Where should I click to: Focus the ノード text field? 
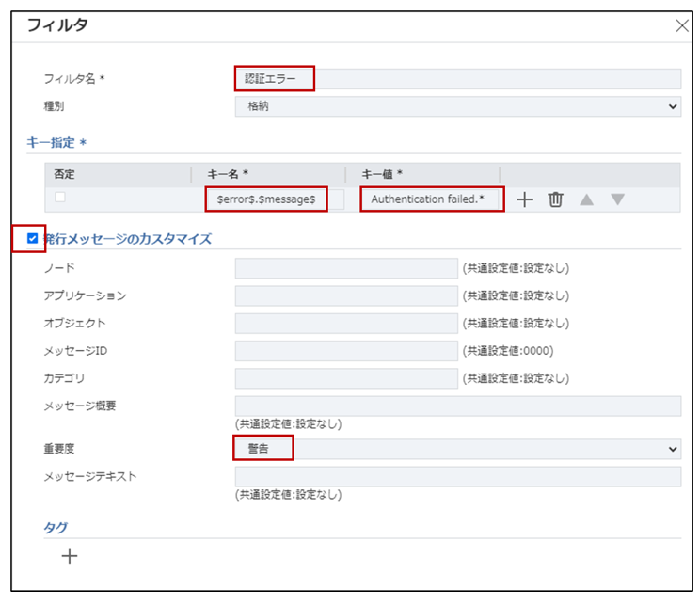click(x=345, y=268)
